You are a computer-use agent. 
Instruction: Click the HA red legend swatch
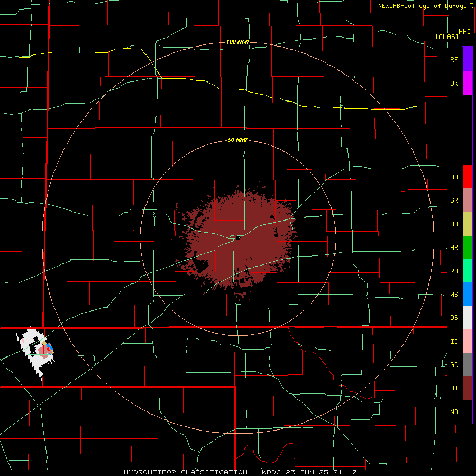point(467,177)
